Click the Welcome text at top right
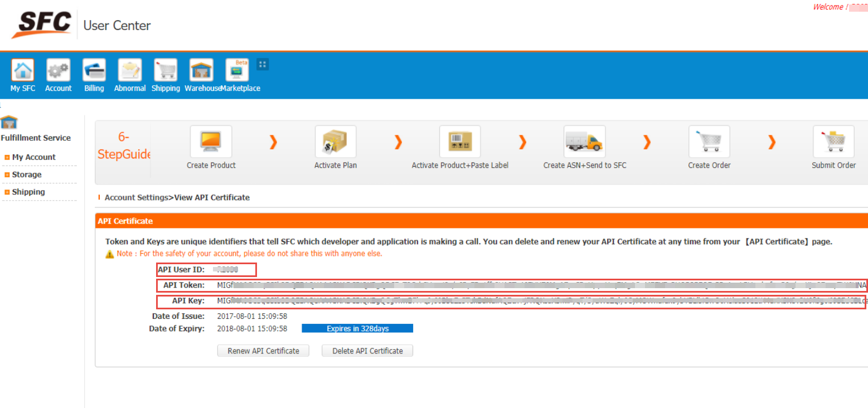Screen dimensions: 868x408 point(831,7)
